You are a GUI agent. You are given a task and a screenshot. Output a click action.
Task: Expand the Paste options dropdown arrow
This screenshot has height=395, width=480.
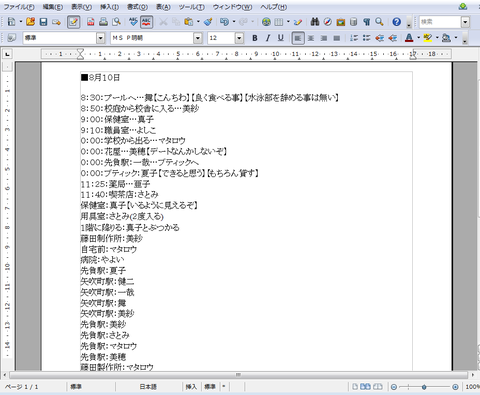pyautogui.click(x=198, y=22)
